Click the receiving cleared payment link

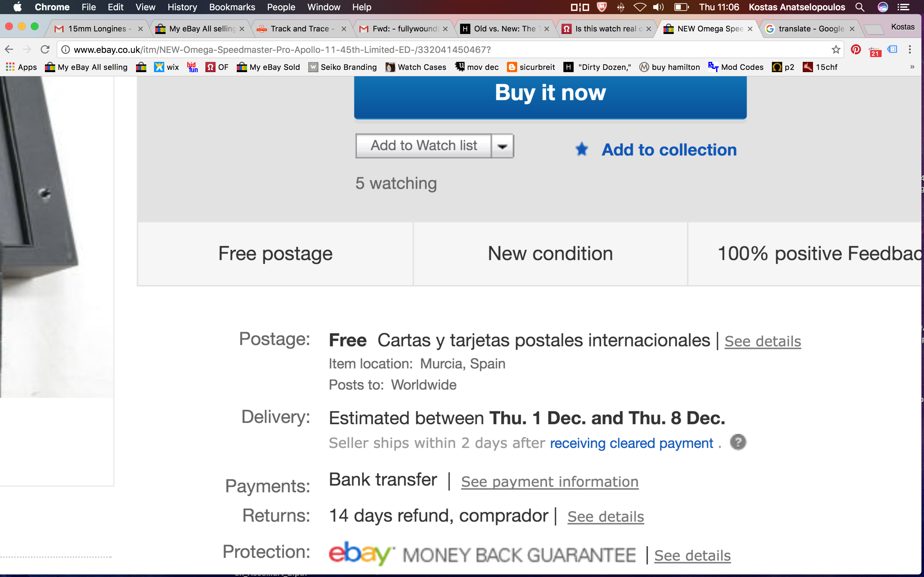click(x=631, y=443)
